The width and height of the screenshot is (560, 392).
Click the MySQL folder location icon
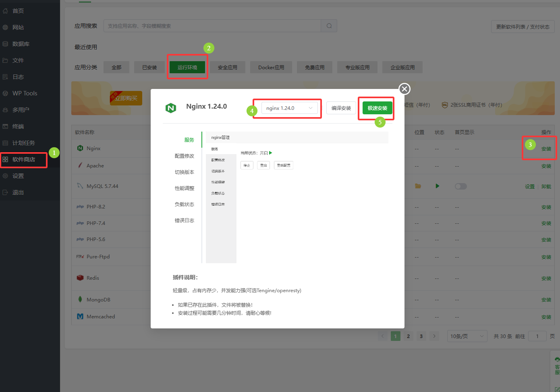point(418,186)
